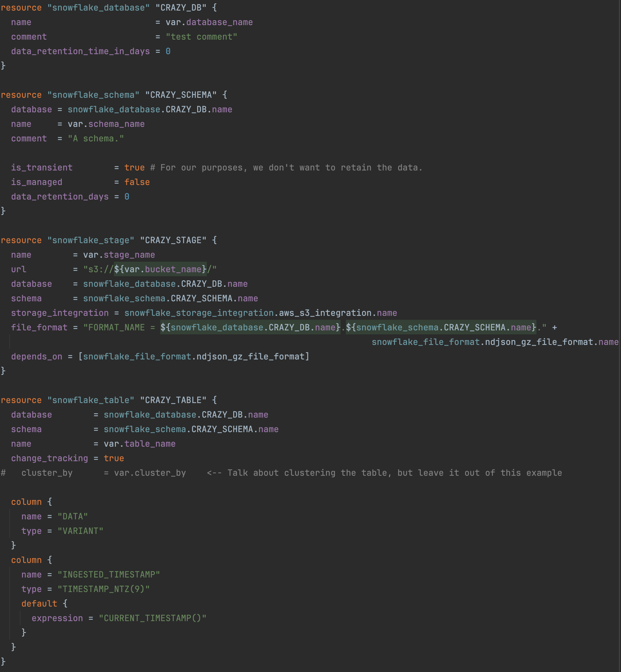Click the "VARIANT" type string
The image size is (621, 672).
(x=80, y=531)
